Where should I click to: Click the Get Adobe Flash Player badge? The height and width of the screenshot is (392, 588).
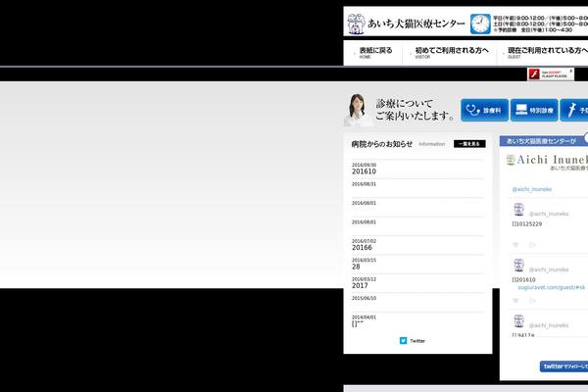click(551, 73)
